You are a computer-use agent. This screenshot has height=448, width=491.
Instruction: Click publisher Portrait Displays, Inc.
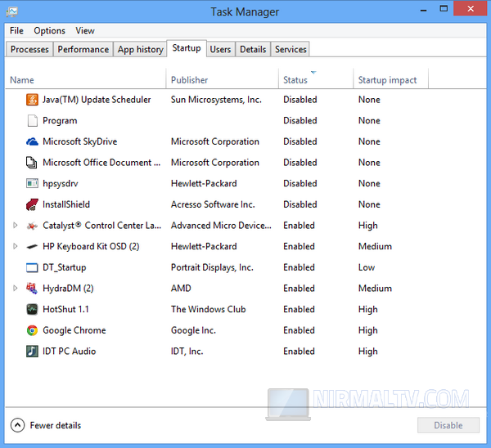coord(212,267)
